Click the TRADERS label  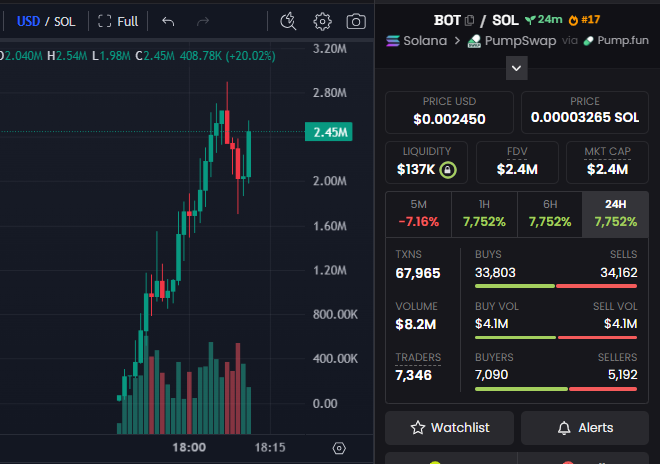[418, 357]
